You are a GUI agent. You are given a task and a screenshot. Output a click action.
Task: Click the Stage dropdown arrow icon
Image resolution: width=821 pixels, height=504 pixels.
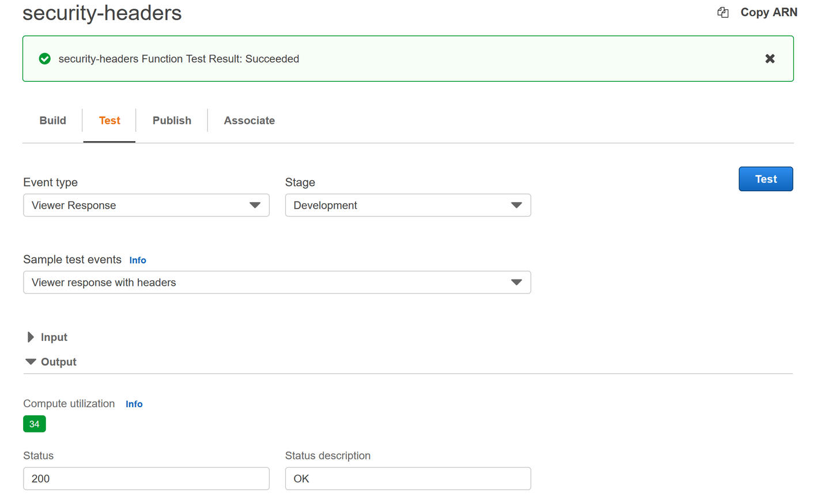[517, 205]
